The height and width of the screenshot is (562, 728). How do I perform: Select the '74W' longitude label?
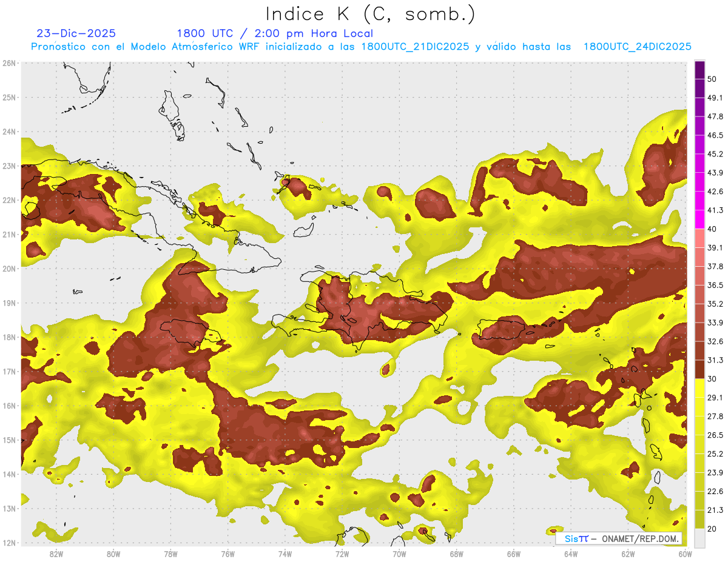tap(285, 554)
